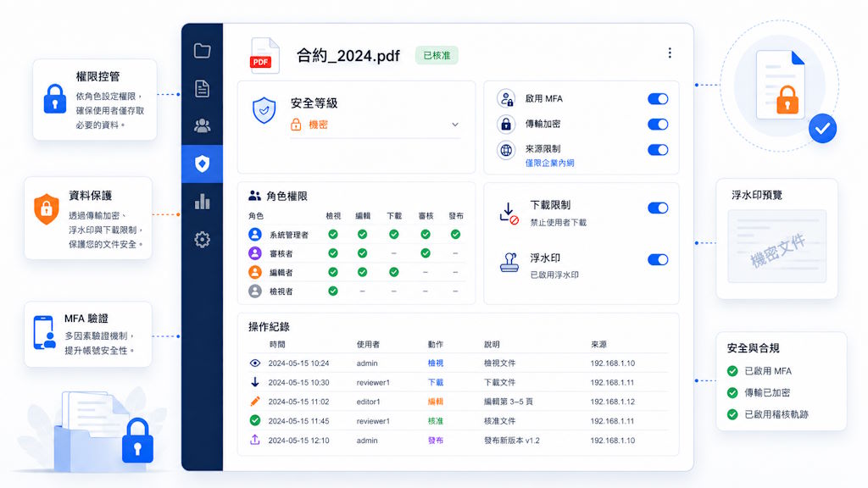868x488 pixels.
Task: Open the statistics chart sidebar item
Action: pos(202,202)
